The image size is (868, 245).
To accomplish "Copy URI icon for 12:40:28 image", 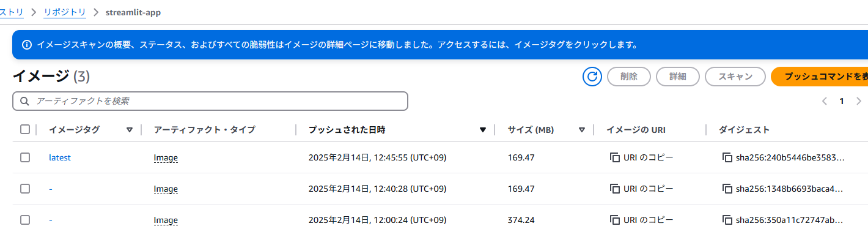I will [614, 189].
